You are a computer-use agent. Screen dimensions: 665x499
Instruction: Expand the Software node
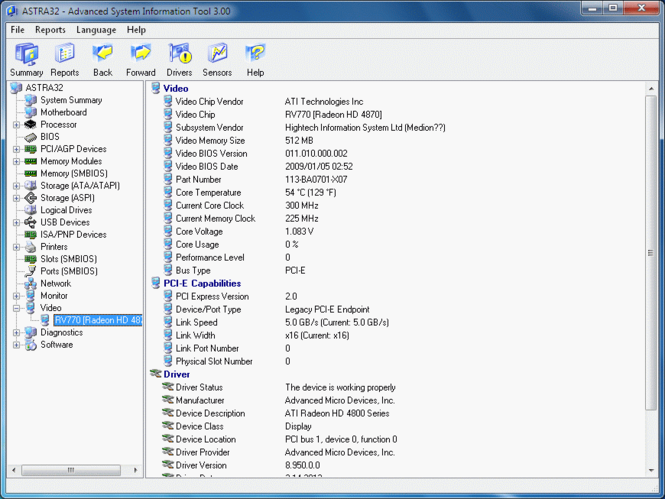pyautogui.click(x=16, y=345)
